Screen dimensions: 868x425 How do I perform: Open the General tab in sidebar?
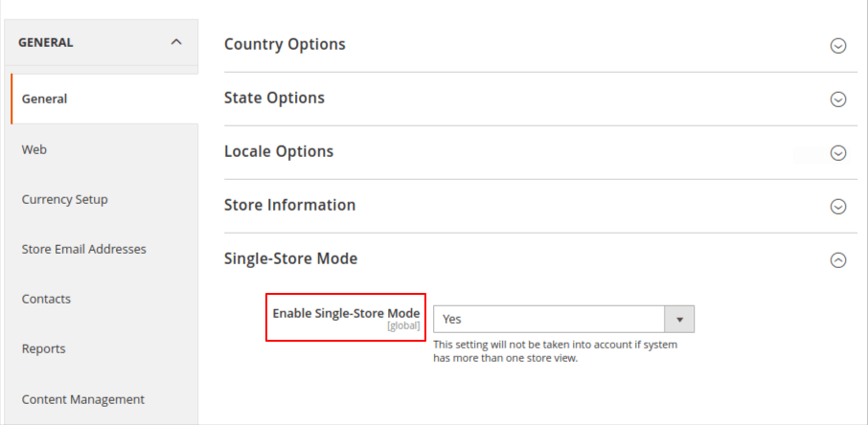pos(45,99)
